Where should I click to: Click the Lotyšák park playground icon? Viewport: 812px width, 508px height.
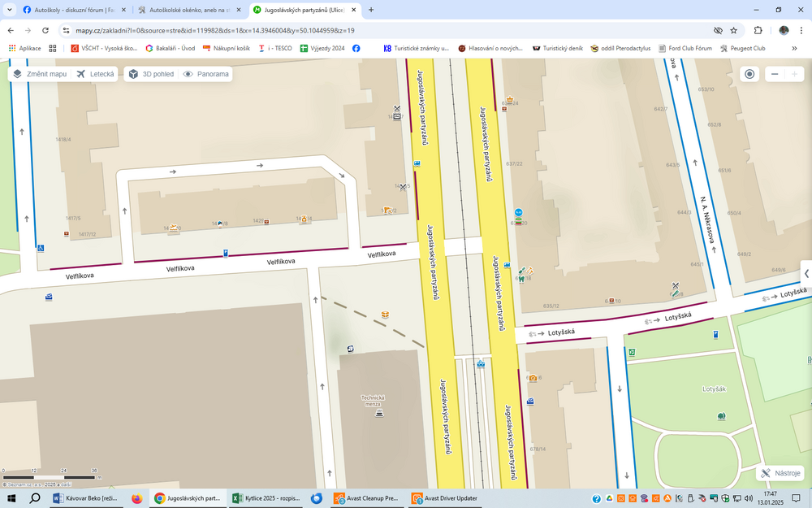pos(721,415)
